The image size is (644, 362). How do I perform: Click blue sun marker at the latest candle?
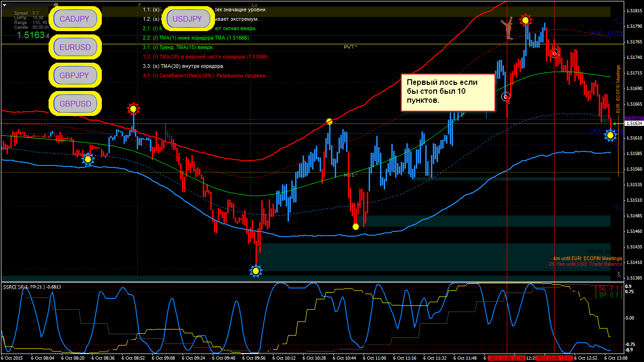pos(611,135)
